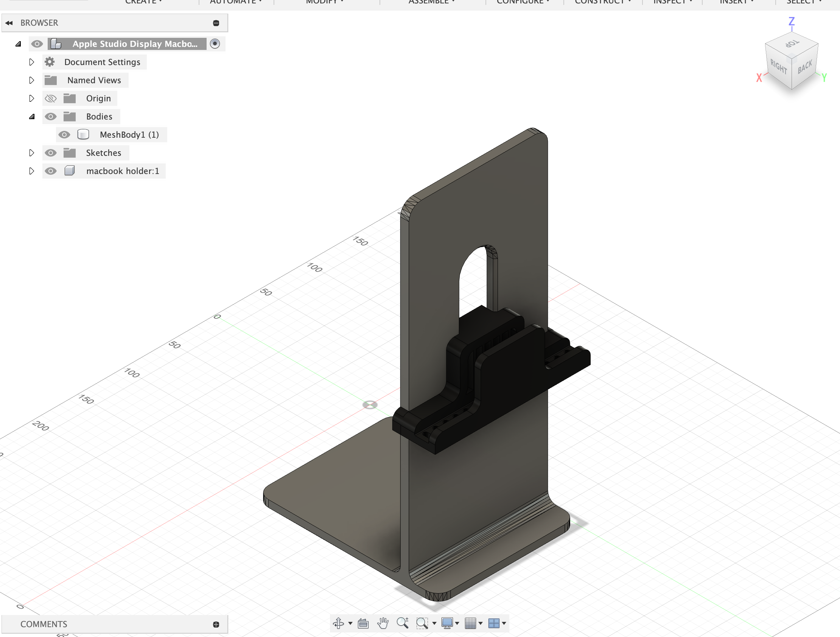Click the Look At camera icon
Screen dimensions: 840x637
(x=363, y=623)
